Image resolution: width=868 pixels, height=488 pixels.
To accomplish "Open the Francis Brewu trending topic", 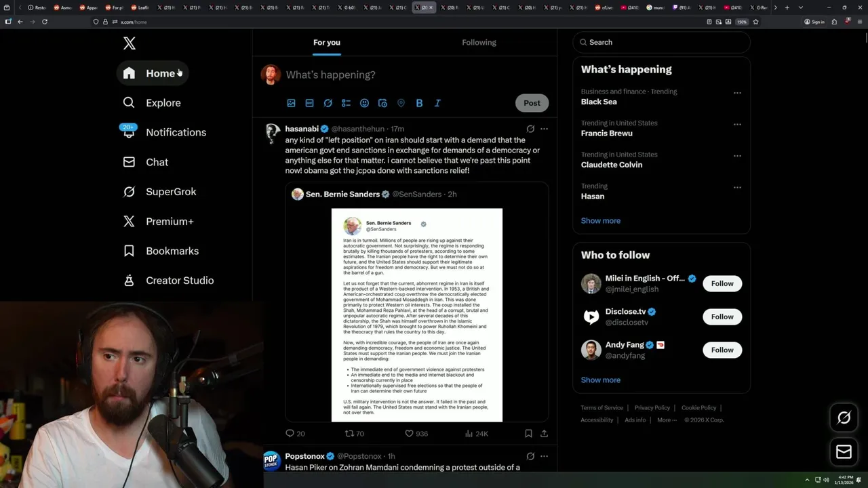I will (x=607, y=134).
